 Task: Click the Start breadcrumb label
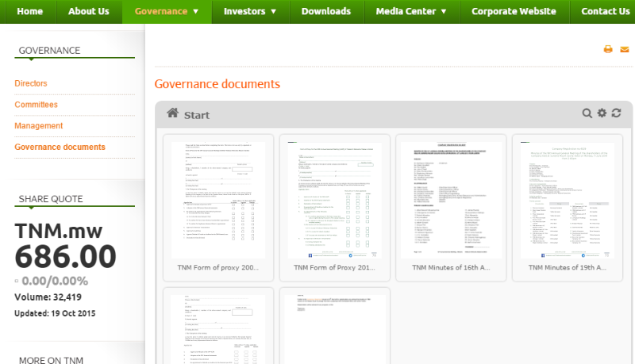pyautogui.click(x=196, y=115)
